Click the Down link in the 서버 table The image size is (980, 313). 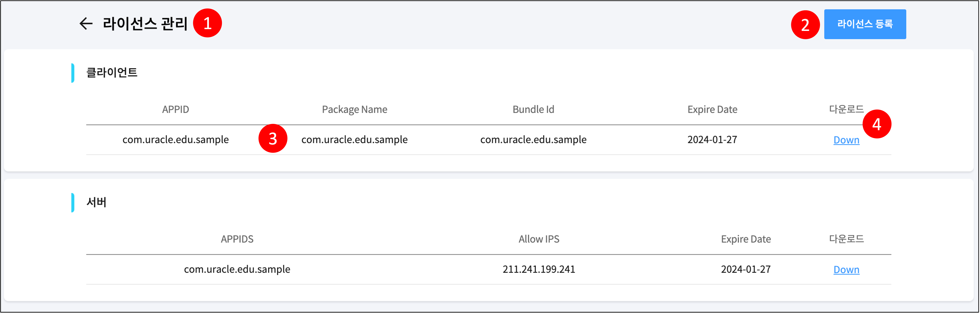846,270
